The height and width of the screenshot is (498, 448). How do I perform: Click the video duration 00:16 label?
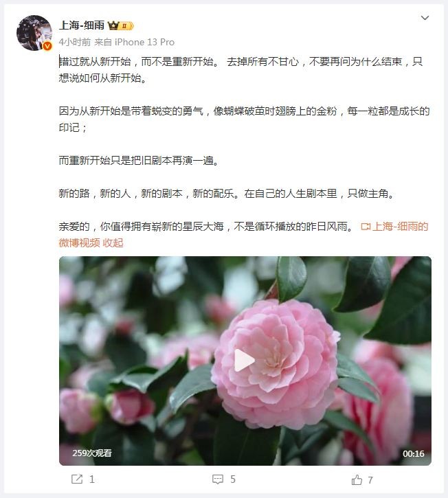coord(414,453)
